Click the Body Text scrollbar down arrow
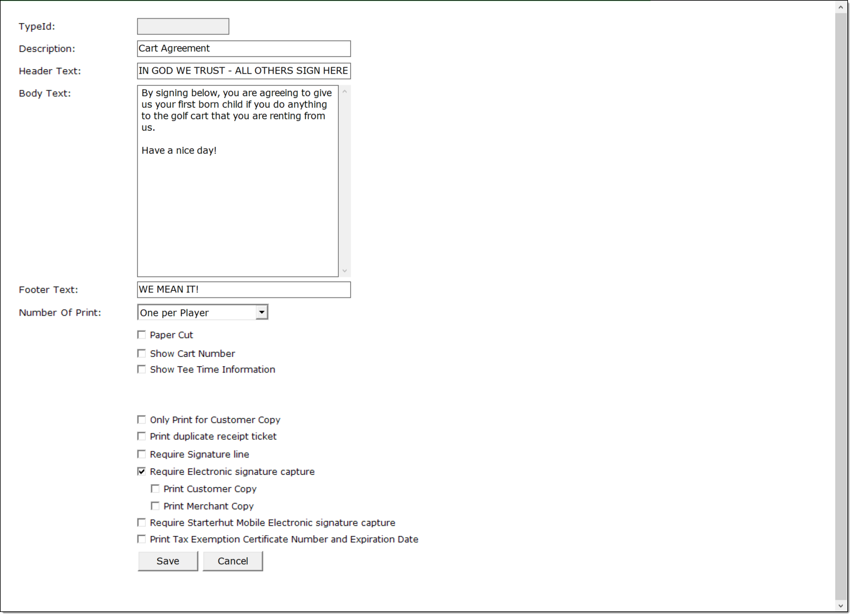This screenshot has width=852, height=616. (344, 271)
